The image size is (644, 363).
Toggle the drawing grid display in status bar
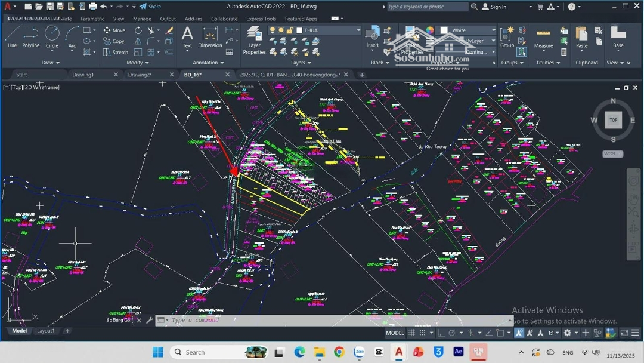click(411, 333)
